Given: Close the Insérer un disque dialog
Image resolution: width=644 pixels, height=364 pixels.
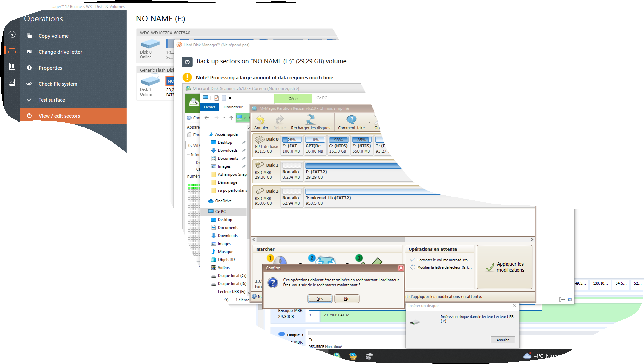Looking at the screenshot, I should tap(514, 305).
